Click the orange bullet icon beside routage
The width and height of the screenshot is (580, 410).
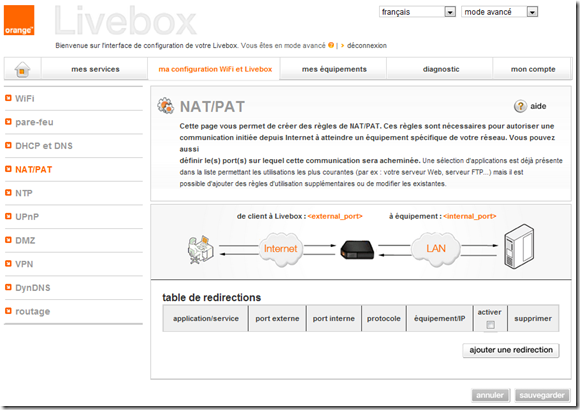coord(8,311)
